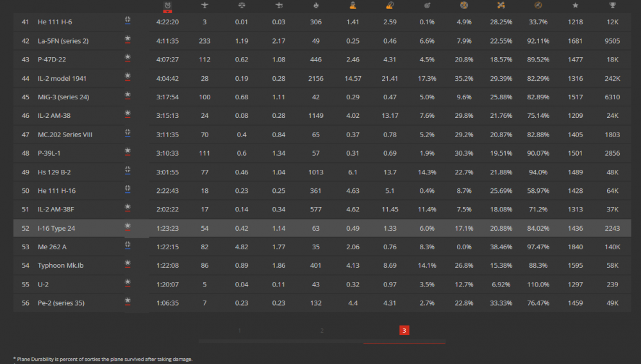Click cross icon in Me 262 A row
This screenshot has height=364, width=641.
(128, 245)
